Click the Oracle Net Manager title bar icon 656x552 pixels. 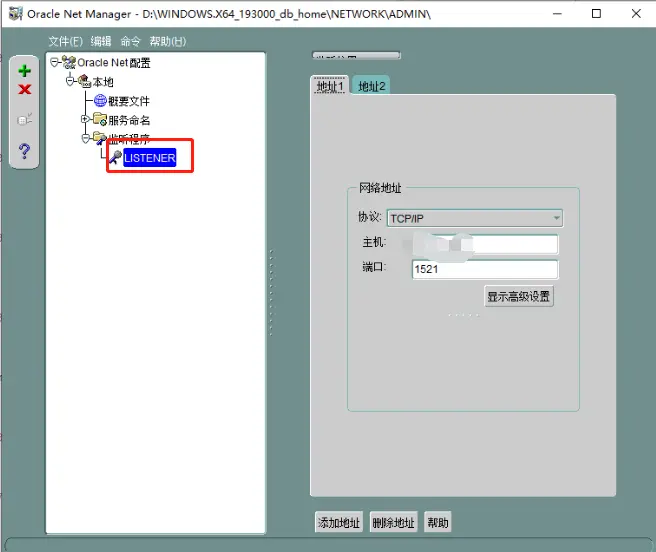(x=15, y=13)
